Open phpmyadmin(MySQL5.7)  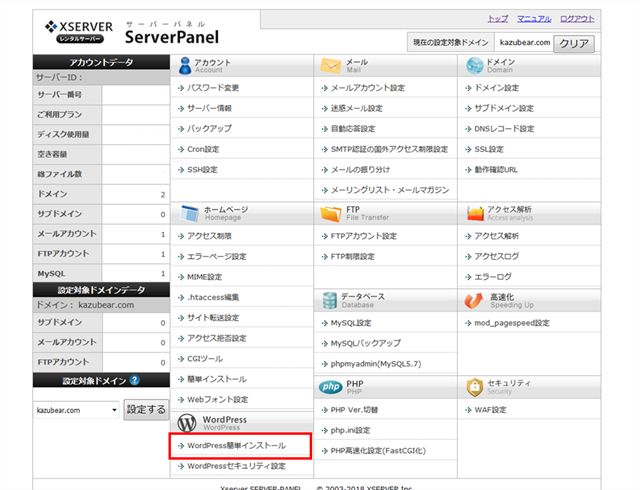(376, 363)
